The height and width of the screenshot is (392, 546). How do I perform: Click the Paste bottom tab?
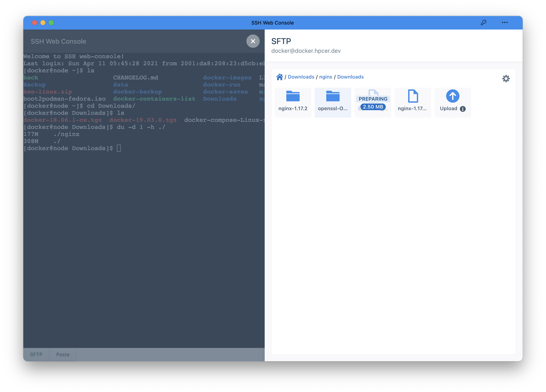63,354
